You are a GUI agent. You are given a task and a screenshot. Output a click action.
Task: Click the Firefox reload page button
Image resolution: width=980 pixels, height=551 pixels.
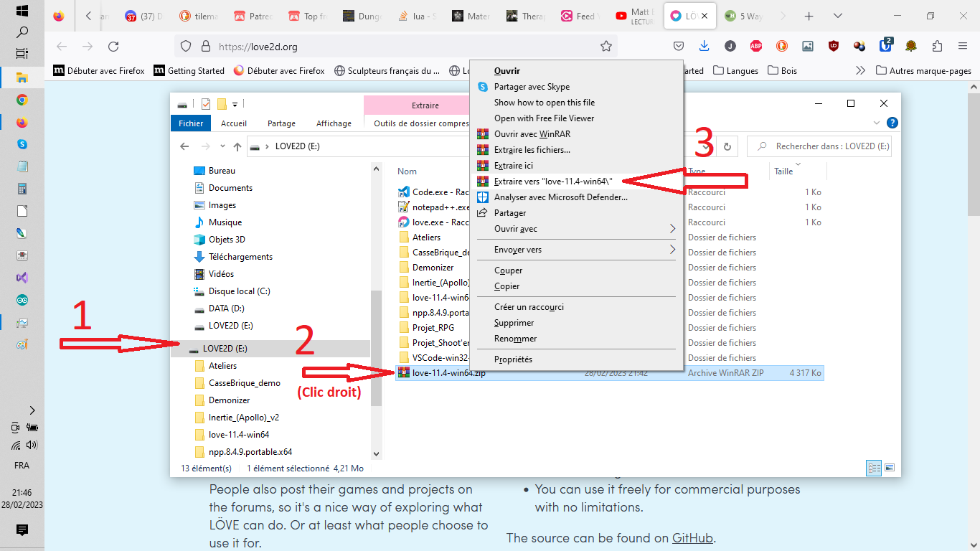point(113,47)
